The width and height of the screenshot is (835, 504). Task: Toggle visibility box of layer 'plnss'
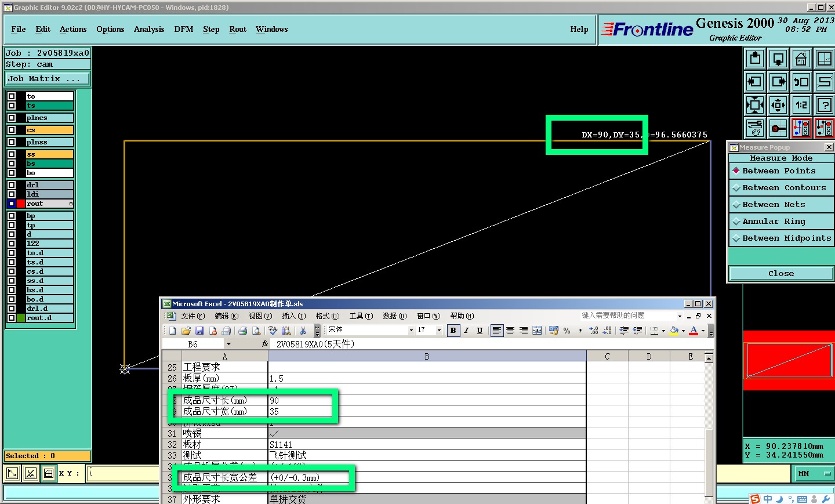[x=12, y=142]
